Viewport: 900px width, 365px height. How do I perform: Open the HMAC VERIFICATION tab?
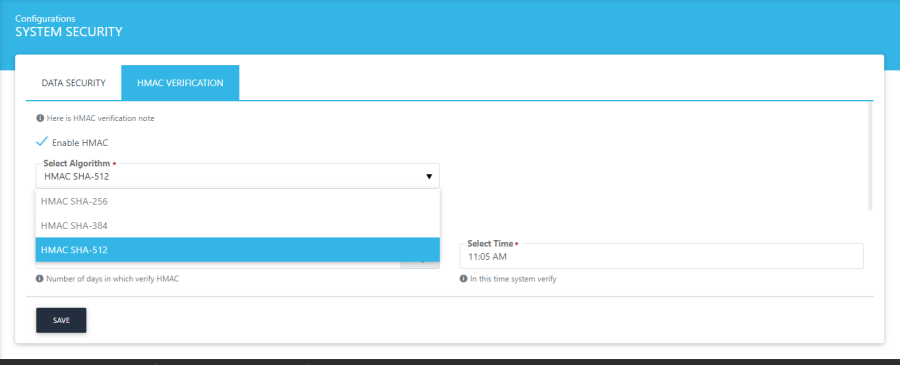tap(180, 83)
